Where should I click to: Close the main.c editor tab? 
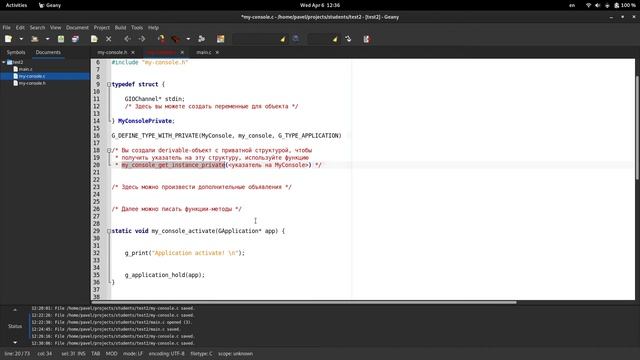click(x=217, y=52)
